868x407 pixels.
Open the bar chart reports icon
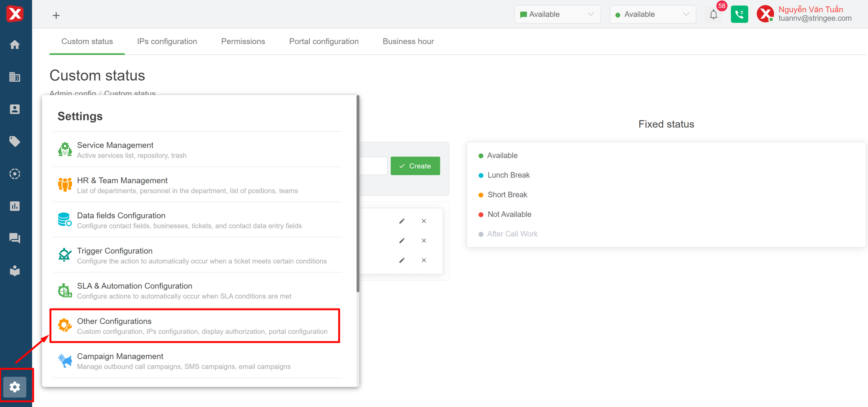pyautogui.click(x=15, y=206)
